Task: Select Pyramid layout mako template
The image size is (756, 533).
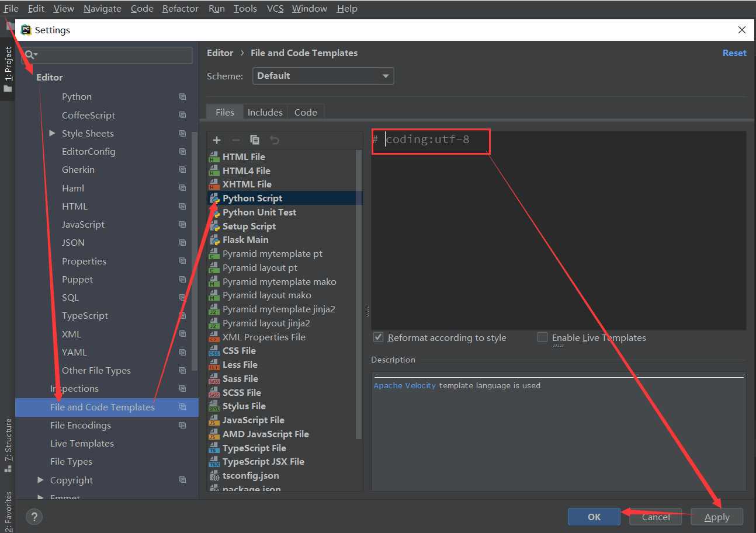Action: pyautogui.click(x=267, y=295)
